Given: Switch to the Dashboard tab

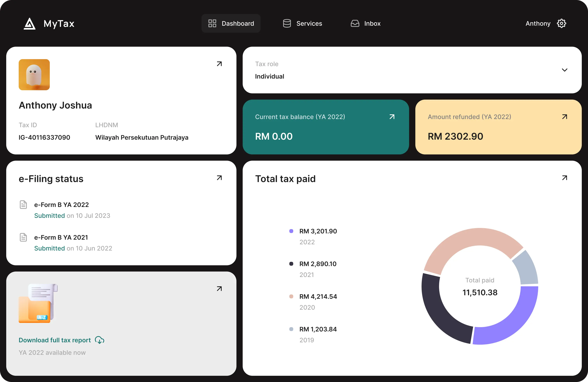Looking at the screenshot, I should tap(231, 24).
